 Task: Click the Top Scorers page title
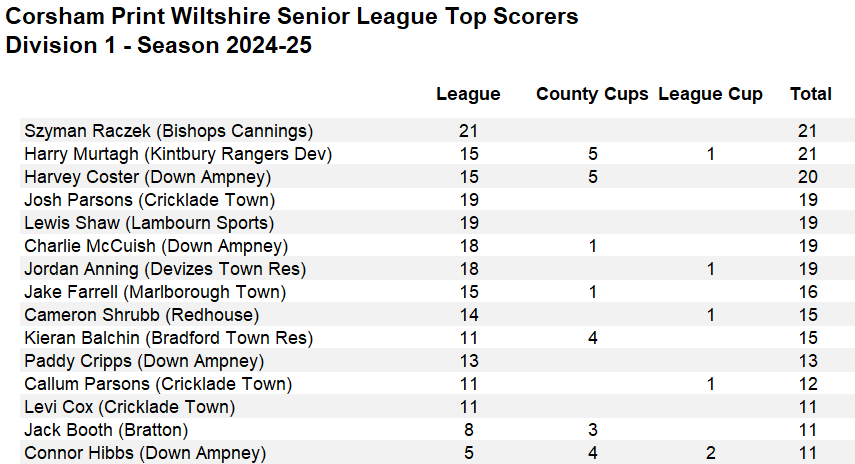292,17
